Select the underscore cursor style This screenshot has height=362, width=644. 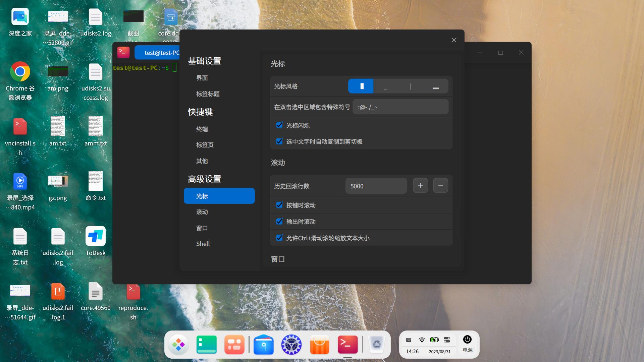click(x=386, y=86)
